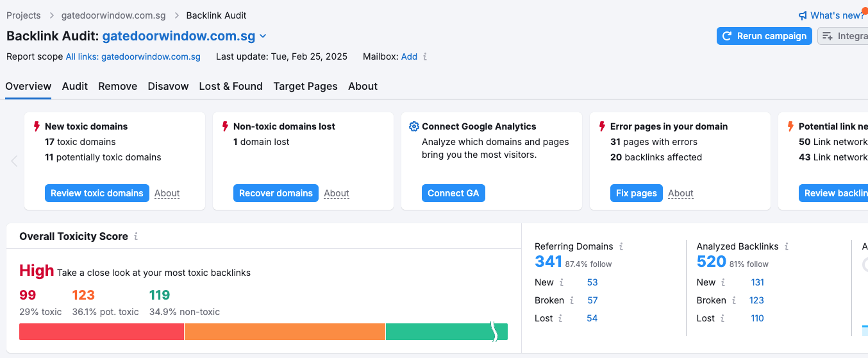
Task: Click the What's new megaphone icon
Action: [803, 15]
